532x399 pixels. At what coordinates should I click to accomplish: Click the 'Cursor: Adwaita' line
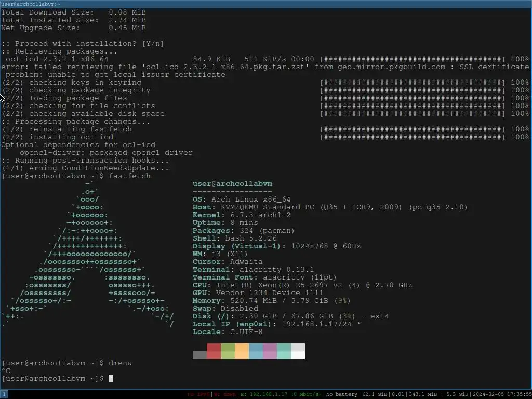point(228,262)
